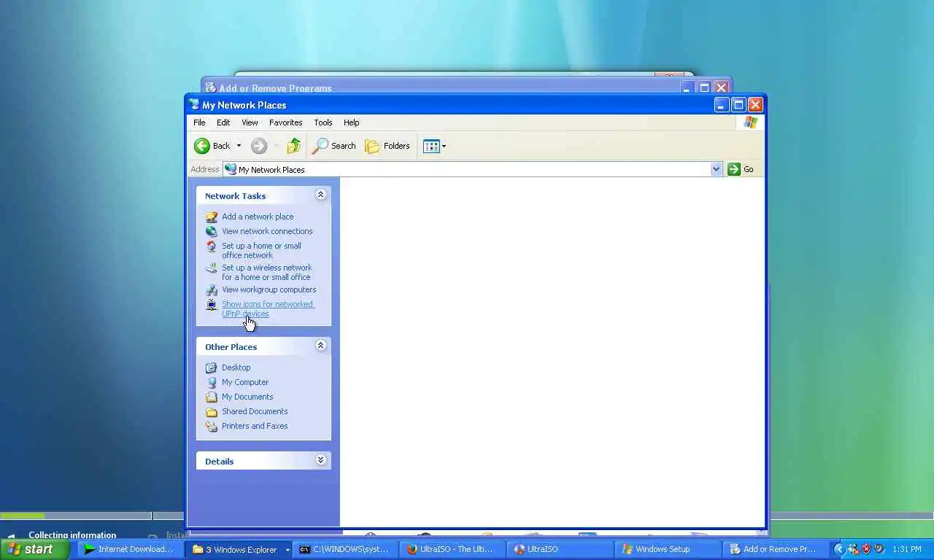Switch to the UltraISO app taskbar button
The height and width of the screenshot is (560, 934).
(558, 549)
